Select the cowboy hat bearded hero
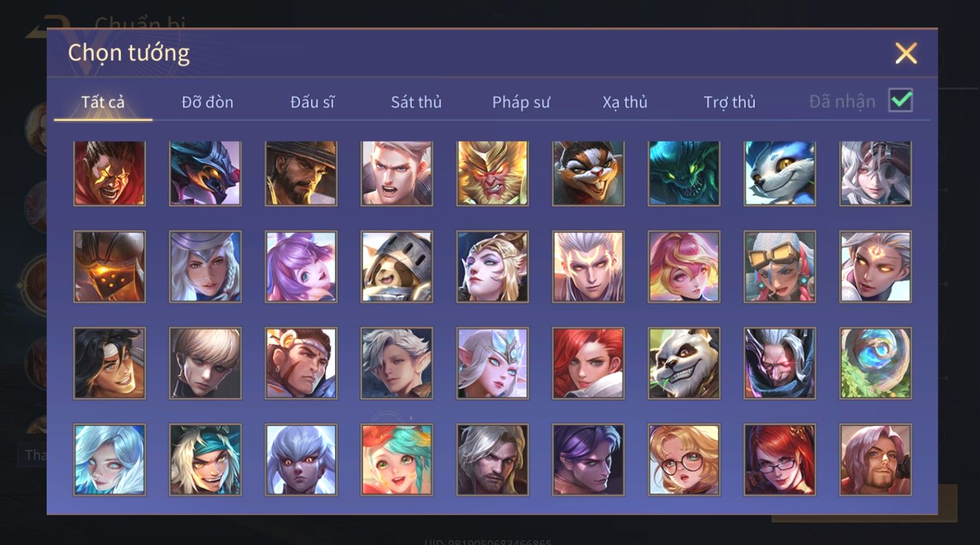Image resolution: width=980 pixels, height=545 pixels. pyautogui.click(x=301, y=173)
